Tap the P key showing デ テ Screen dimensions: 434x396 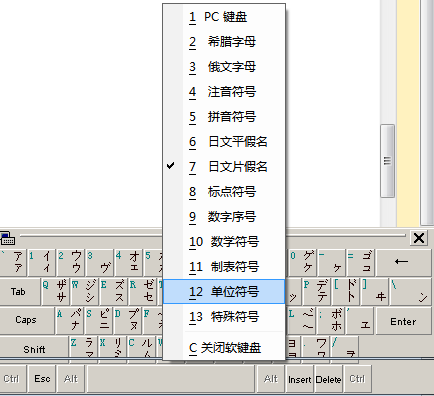[317, 292]
